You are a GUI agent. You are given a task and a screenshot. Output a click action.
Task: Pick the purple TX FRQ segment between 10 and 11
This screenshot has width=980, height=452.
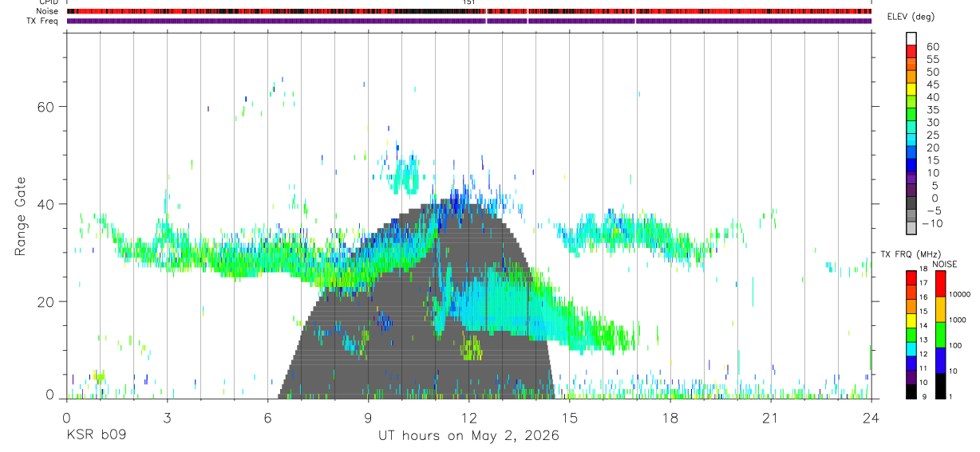pos(911,377)
